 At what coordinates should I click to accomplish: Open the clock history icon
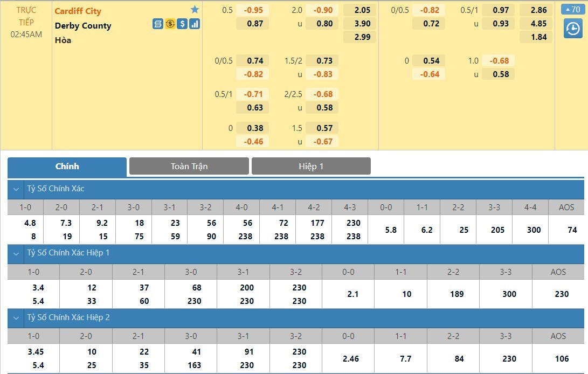572,29
